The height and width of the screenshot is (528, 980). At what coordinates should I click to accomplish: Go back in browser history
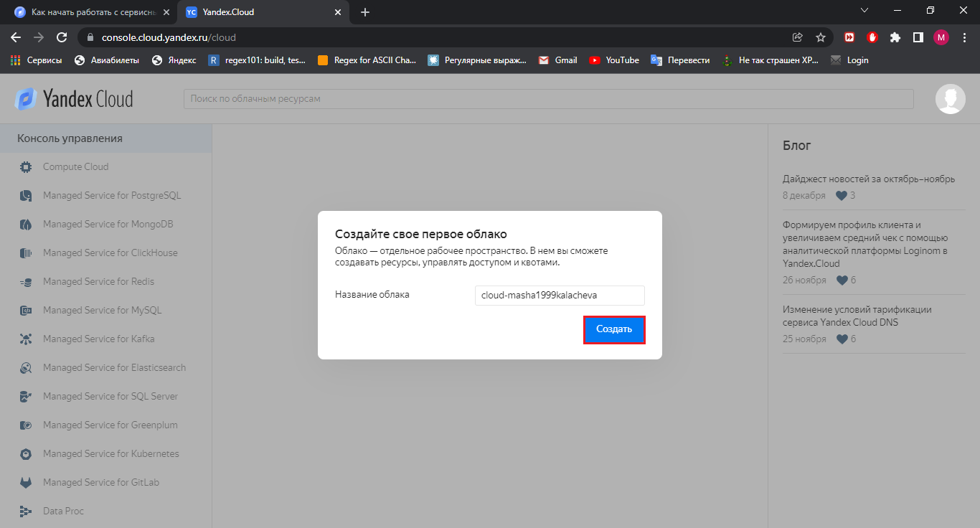coord(16,37)
